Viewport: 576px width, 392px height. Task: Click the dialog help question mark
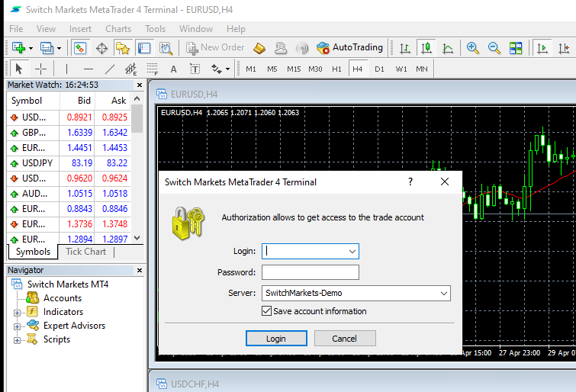[x=410, y=182]
